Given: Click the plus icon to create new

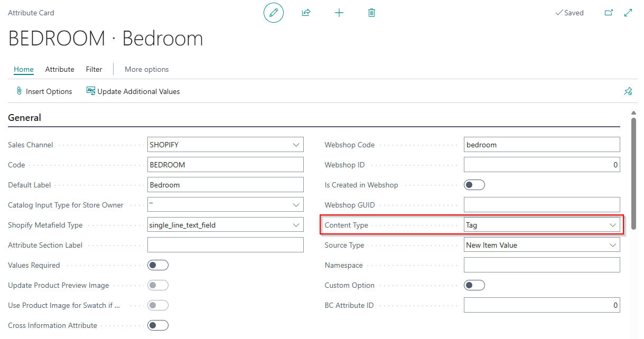Looking at the screenshot, I should (339, 13).
